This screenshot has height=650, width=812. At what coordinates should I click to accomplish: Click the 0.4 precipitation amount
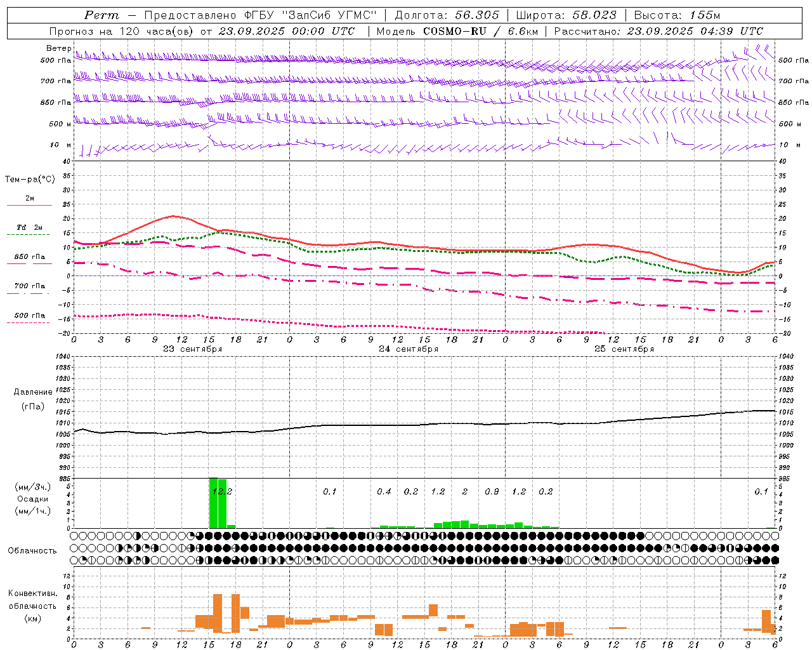384,491
